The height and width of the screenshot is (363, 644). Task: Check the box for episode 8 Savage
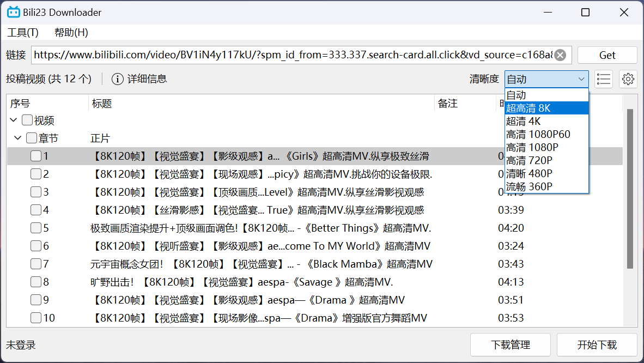click(x=35, y=282)
